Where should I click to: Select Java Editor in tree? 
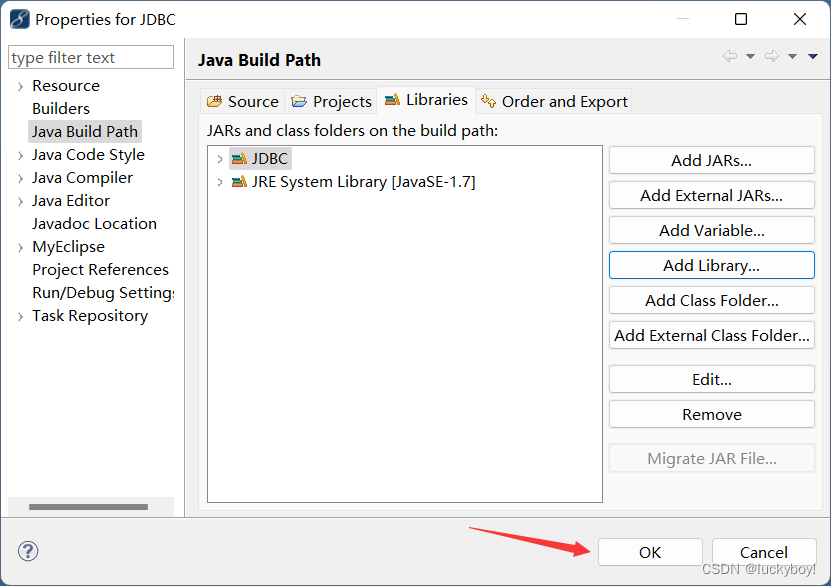pyautogui.click(x=70, y=201)
